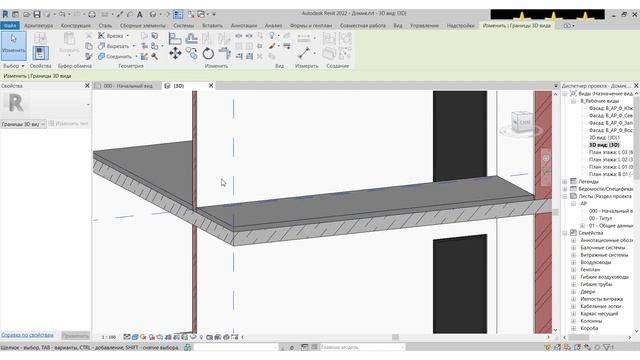This screenshot has width=640, height=360.
Task: Click the ViewCube in the 3D view
Action: [x=521, y=122]
